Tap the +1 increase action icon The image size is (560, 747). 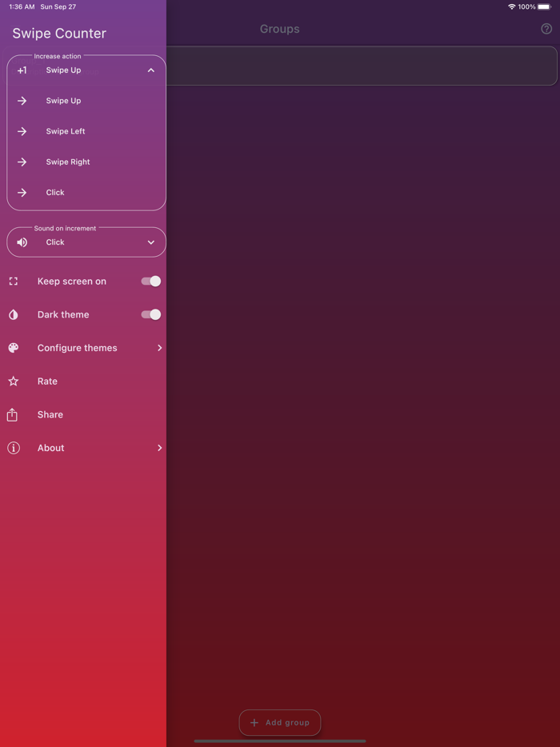coord(22,70)
